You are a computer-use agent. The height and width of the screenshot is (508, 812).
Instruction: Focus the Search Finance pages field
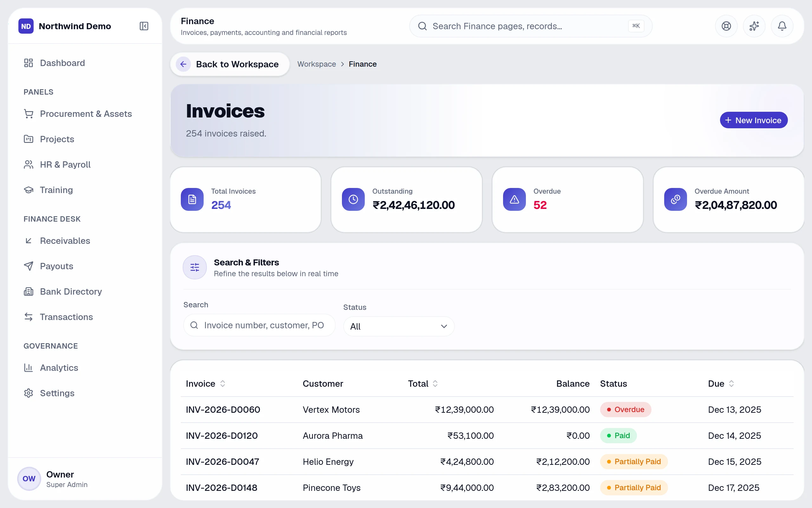click(530, 26)
